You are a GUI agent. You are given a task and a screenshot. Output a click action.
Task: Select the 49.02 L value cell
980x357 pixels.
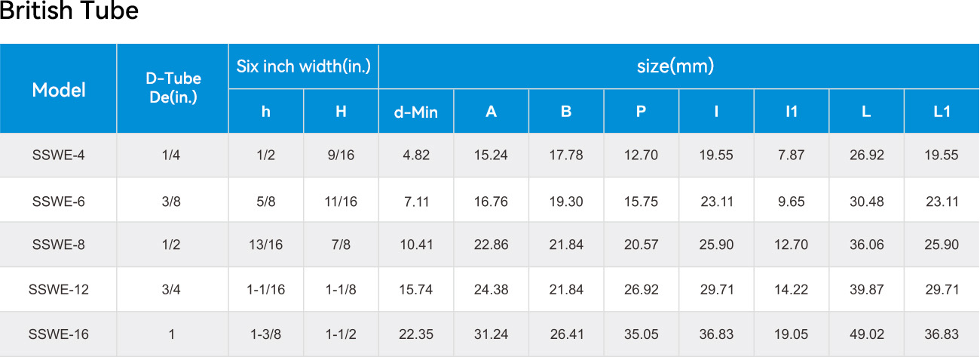[x=867, y=334]
